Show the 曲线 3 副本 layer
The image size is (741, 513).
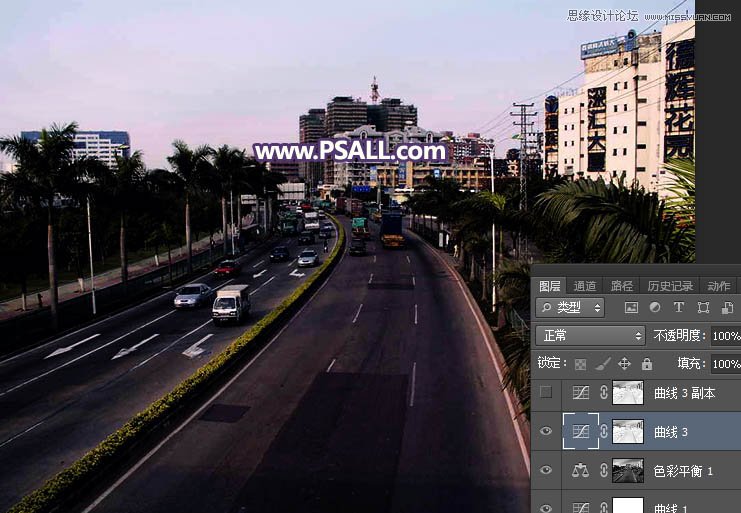[x=546, y=393]
